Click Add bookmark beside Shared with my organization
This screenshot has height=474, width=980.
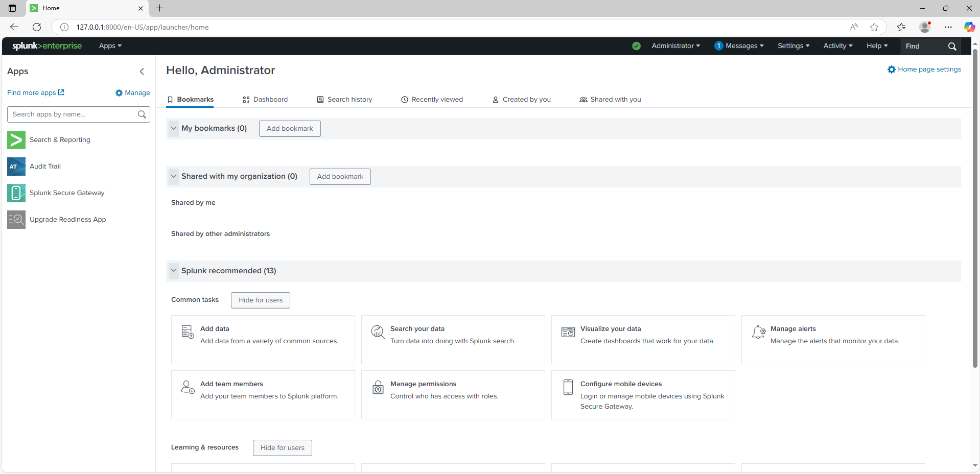coord(340,177)
